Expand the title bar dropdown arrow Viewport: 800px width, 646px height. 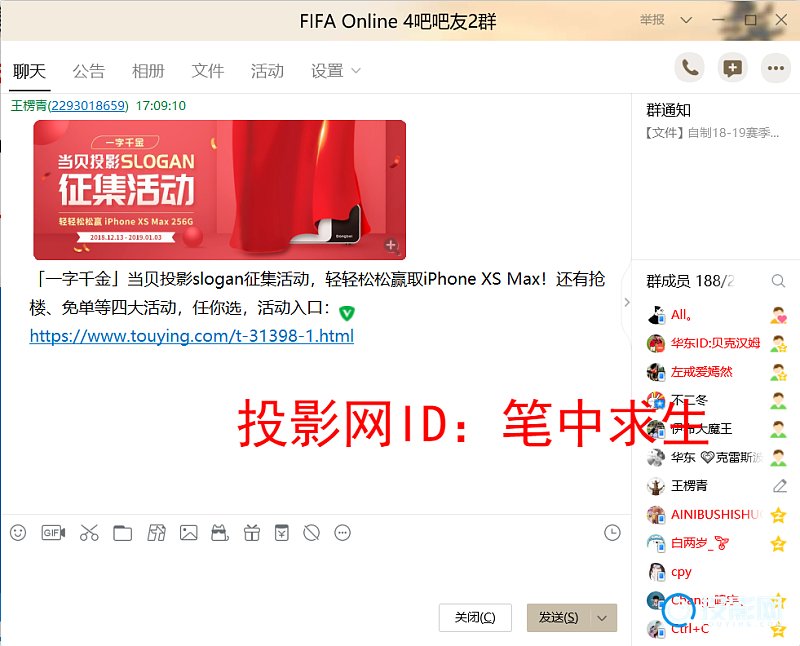(686, 20)
